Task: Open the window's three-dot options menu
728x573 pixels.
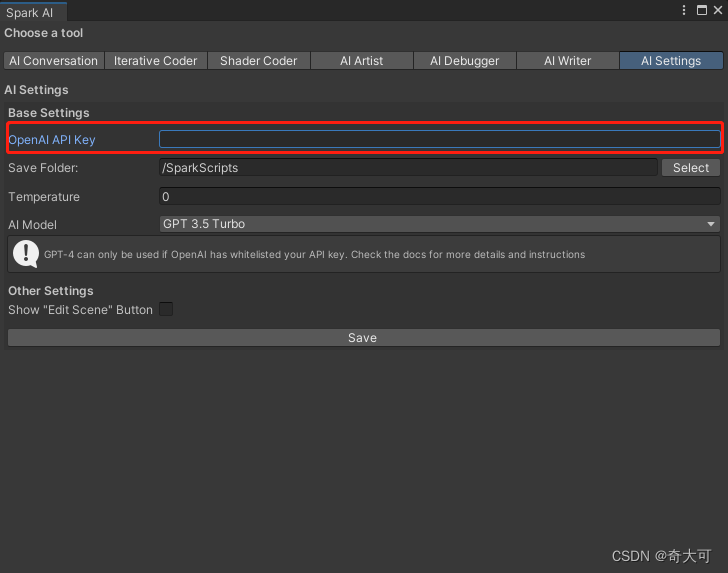Action: (684, 10)
